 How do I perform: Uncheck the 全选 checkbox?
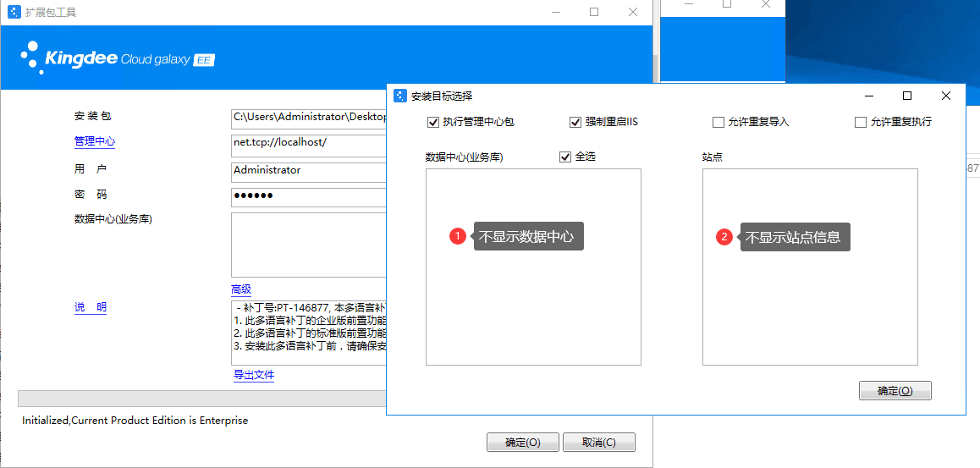click(565, 157)
